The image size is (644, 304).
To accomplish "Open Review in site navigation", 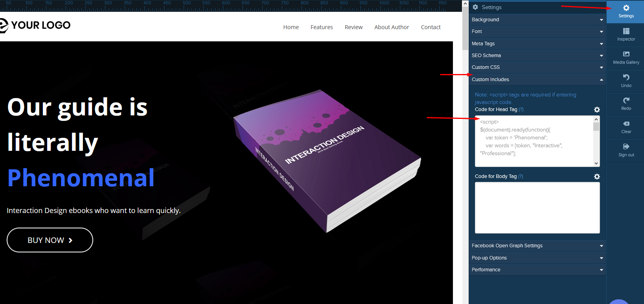I will click(353, 27).
